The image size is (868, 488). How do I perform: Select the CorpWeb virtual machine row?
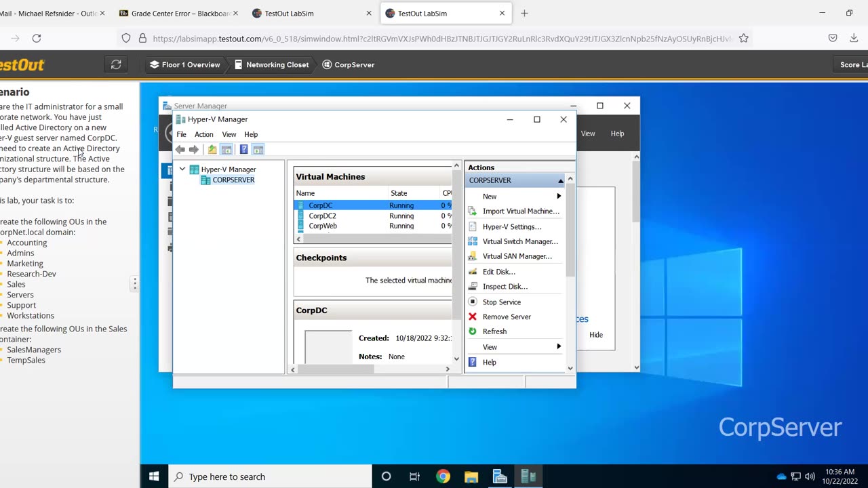coord(374,226)
